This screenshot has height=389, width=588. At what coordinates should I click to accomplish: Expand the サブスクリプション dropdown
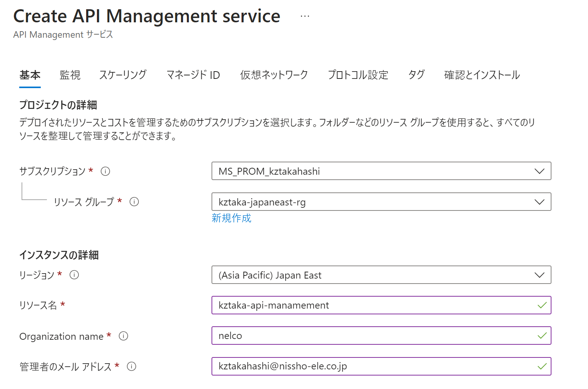(x=381, y=171)
